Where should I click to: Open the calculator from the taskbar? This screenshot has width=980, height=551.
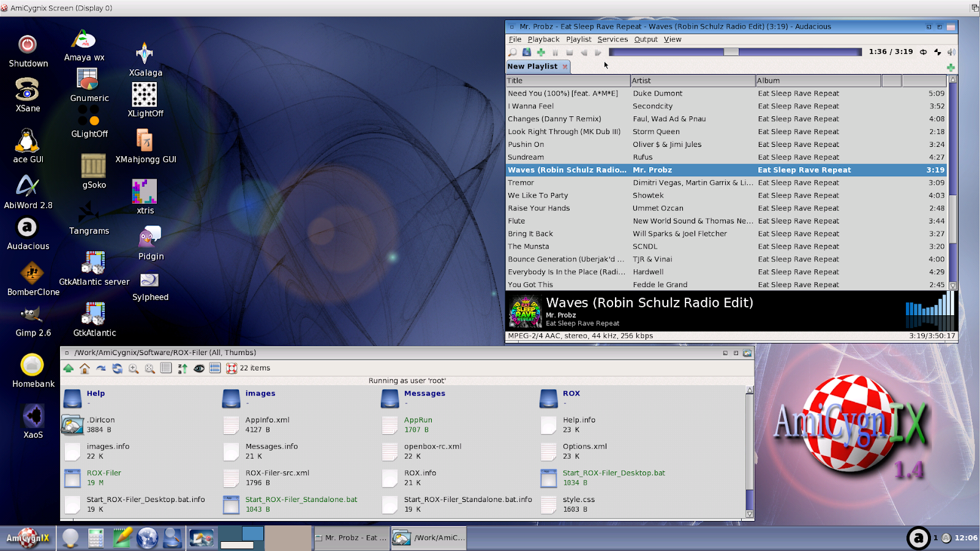[96, 538]
